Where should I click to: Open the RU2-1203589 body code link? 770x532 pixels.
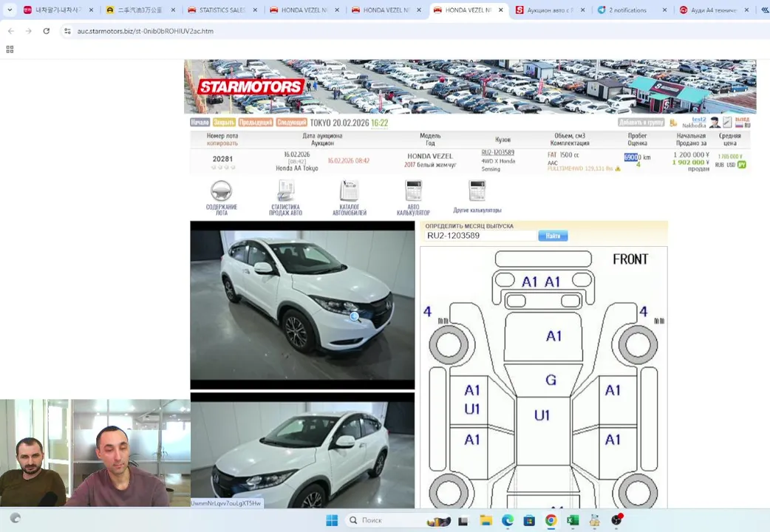tap(497, 153)
